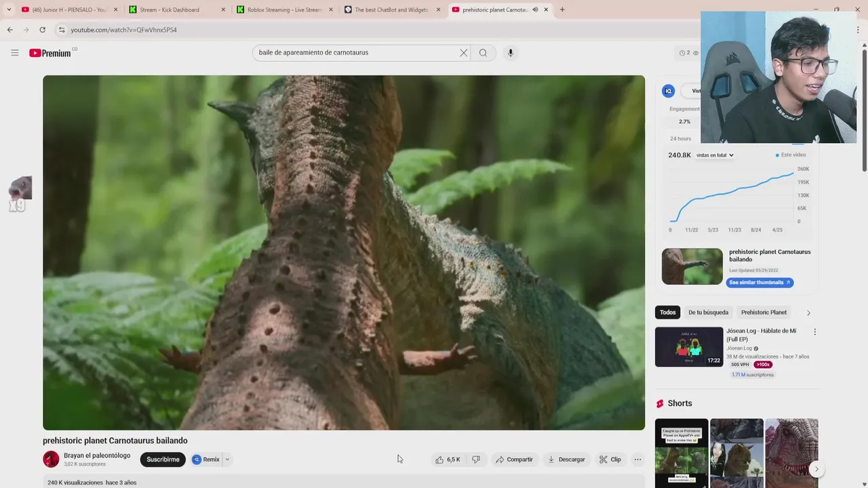Click See similar thumbnails button
Viewport: 868px width, 488px height.
pos(759,283)
